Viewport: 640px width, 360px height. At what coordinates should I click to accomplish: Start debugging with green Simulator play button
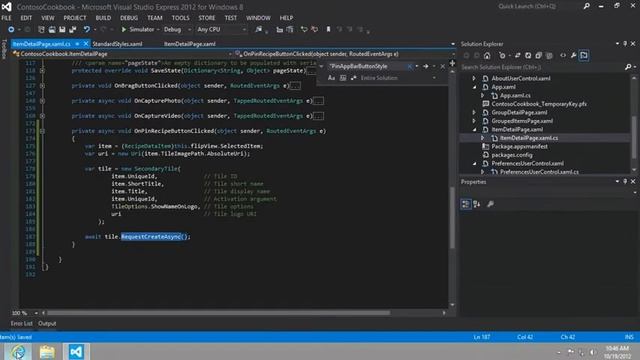coord(124,29)
